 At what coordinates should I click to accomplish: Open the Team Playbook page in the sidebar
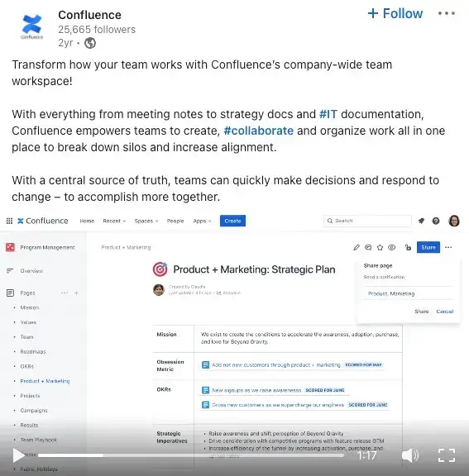(x=39, y=440)
